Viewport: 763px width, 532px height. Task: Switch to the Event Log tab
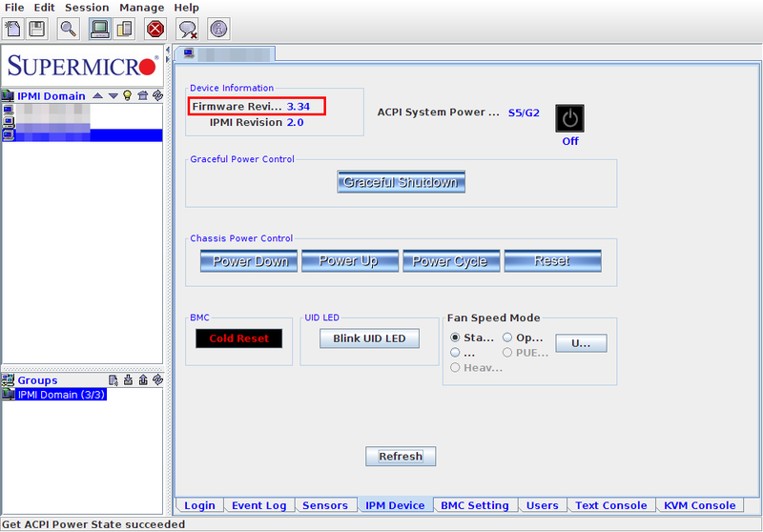pos(258,505)
